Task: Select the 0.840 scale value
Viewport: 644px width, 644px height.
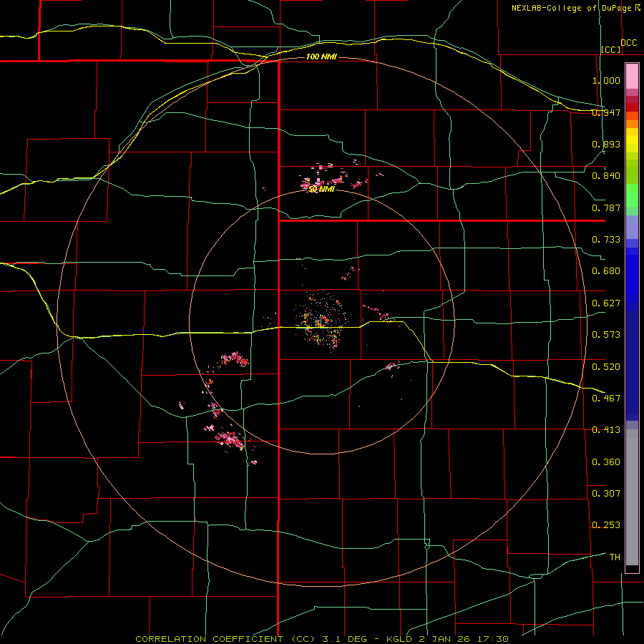Action: (606, 176)
